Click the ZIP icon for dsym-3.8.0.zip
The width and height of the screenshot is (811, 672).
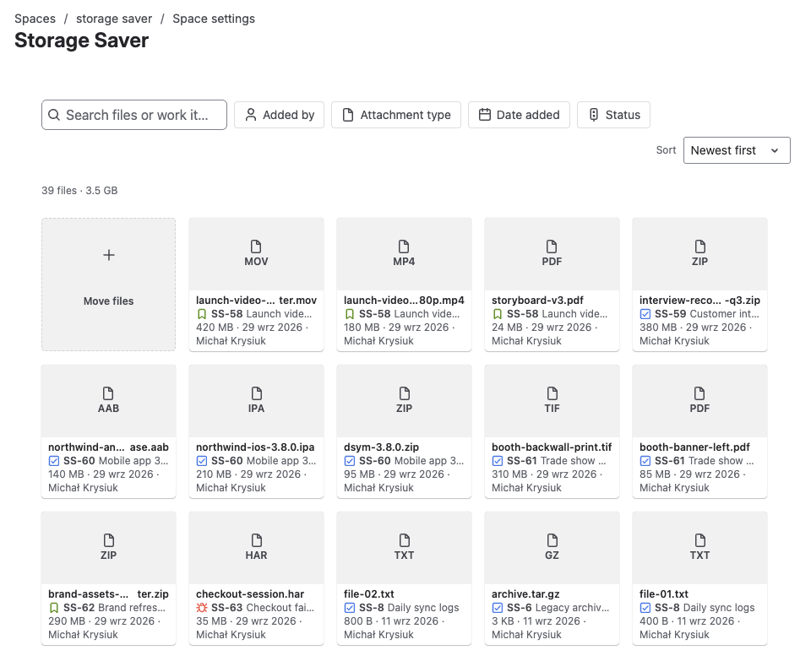[x=404, y=393]
